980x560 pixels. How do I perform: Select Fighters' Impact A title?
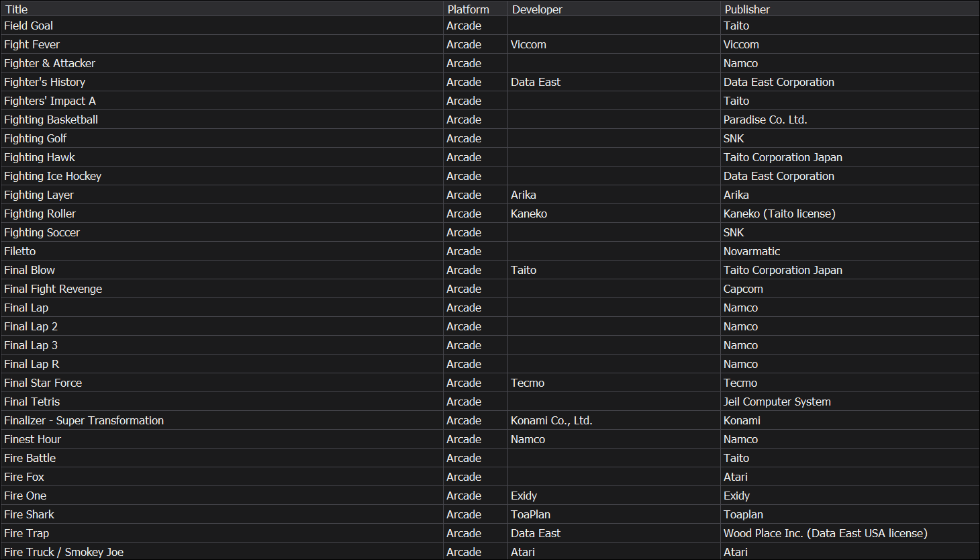[x=50, y=101]
